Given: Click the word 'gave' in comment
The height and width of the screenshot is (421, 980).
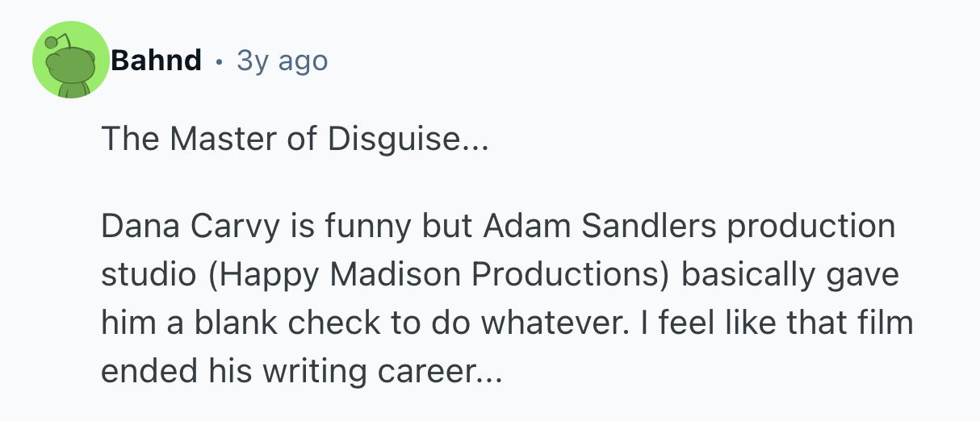Looking at the screenshot, I should [863, 275].
